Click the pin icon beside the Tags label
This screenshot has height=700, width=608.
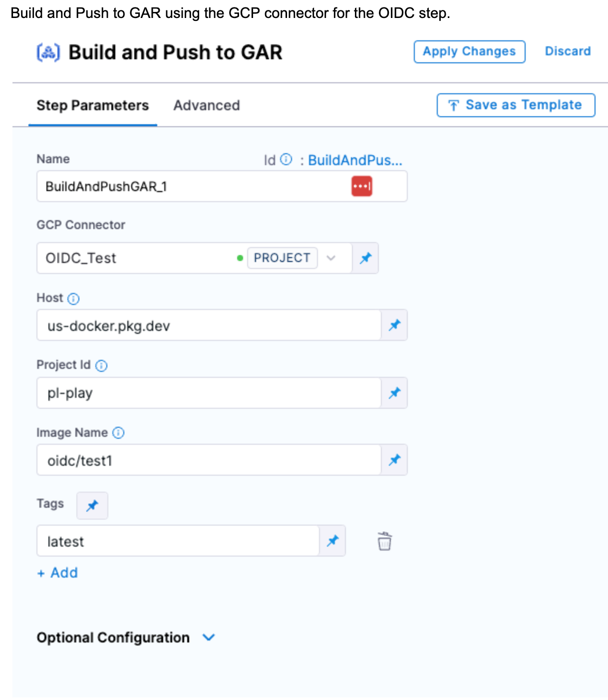coord(92,505)
